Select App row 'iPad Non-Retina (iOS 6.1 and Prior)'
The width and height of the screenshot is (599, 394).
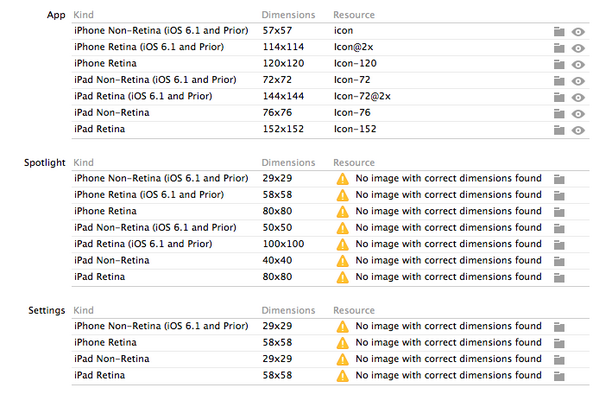330,80
